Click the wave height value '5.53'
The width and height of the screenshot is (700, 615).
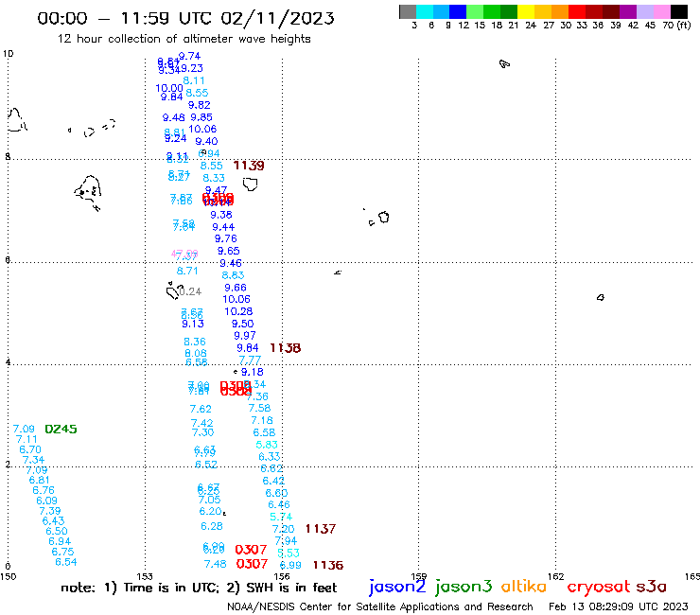click(289, 553)
